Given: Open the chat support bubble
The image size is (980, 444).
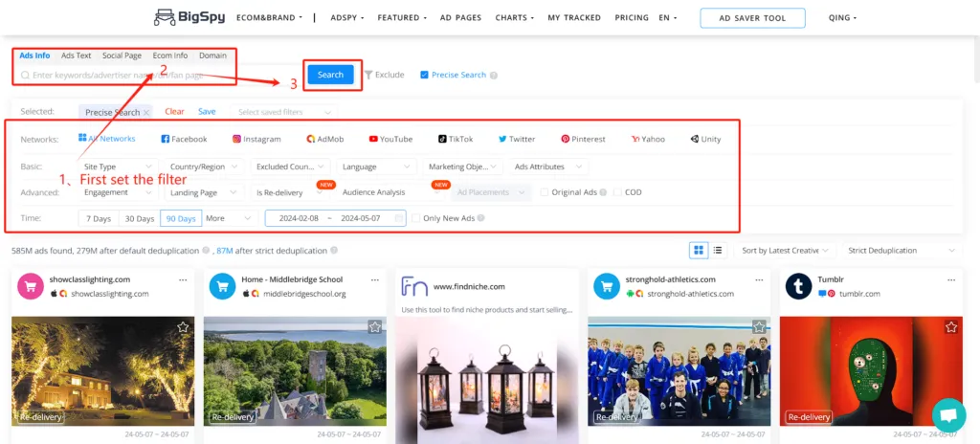Looking at the screenshot, I should pyautogui.click(x=948, y=416).
